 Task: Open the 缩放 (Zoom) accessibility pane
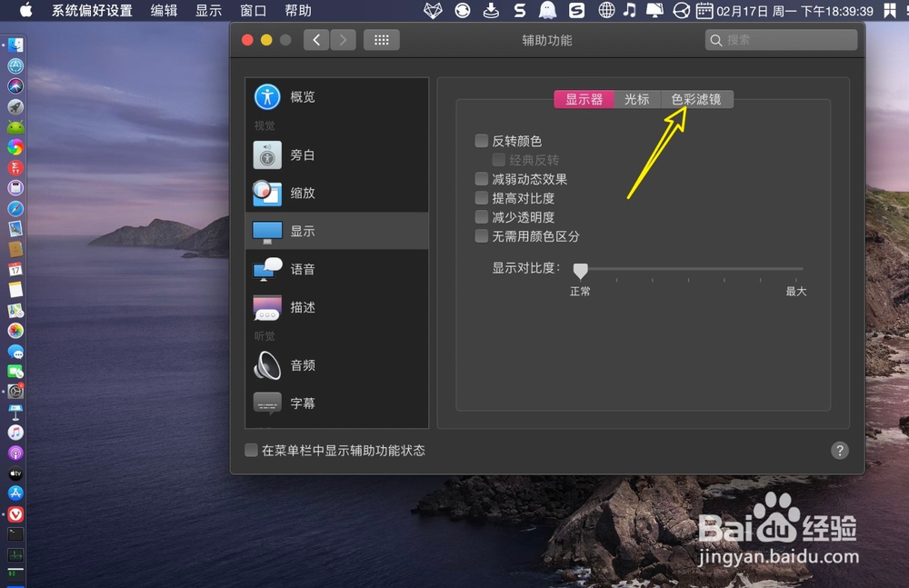coord(303,193)
